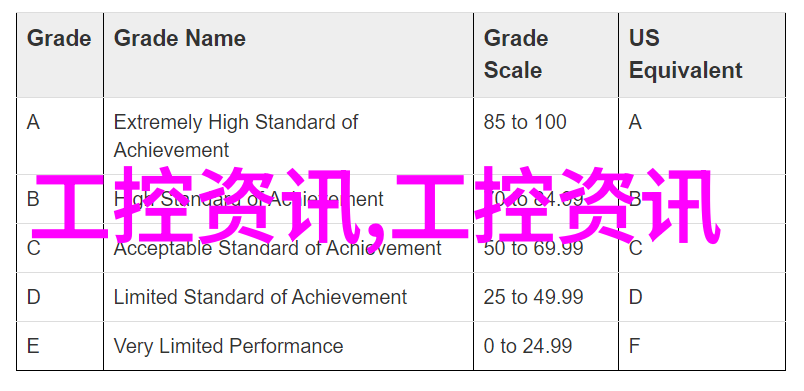The height and width of the screenshot is (391, 804).
Task: Click Very Limited Performance cell
Action: (x=288, y=346)
